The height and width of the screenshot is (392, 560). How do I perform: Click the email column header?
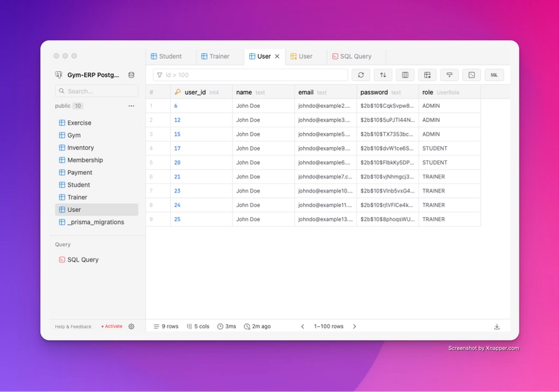325,92
